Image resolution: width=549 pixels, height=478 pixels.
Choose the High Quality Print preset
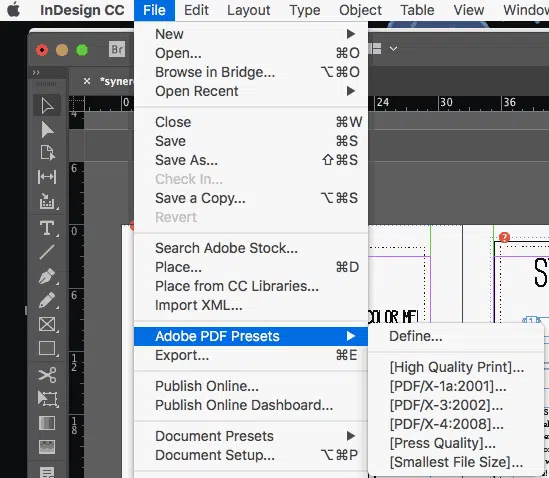click(457, 367)
